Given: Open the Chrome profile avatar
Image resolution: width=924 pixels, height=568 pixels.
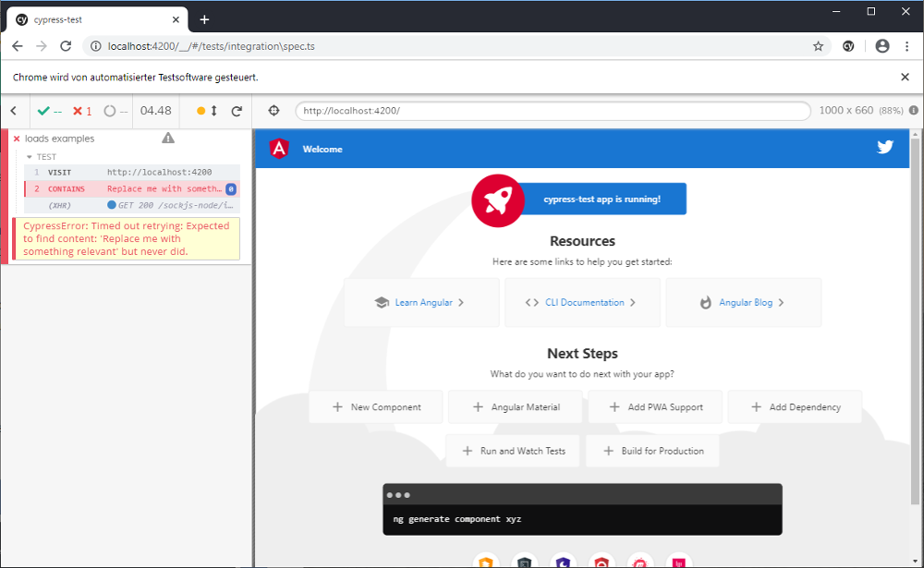Looking at the screenshot, I should coord(882,46).
